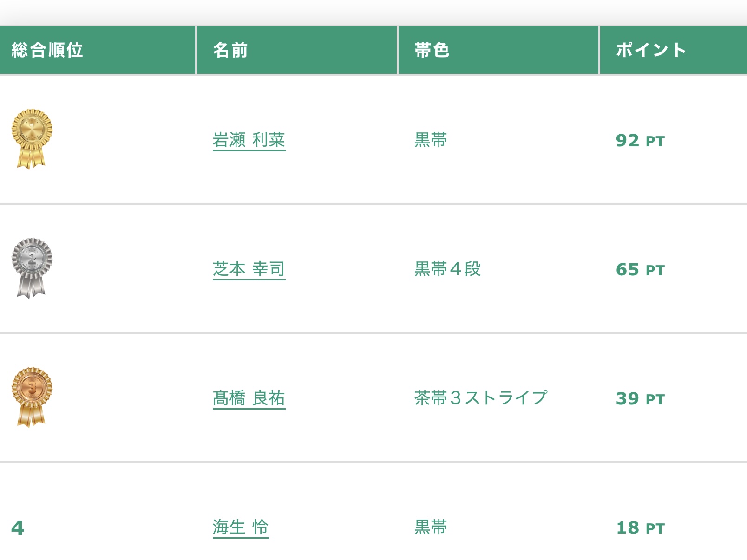The image size is (747, 560).
Task: Click the silver second-place medal icon
Action: click(32, 267)
